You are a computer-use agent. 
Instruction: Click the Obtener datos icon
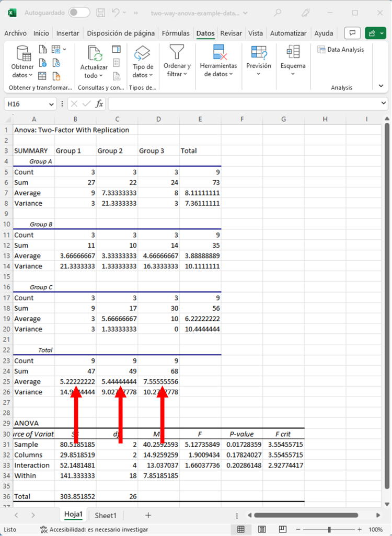(24, 54)
